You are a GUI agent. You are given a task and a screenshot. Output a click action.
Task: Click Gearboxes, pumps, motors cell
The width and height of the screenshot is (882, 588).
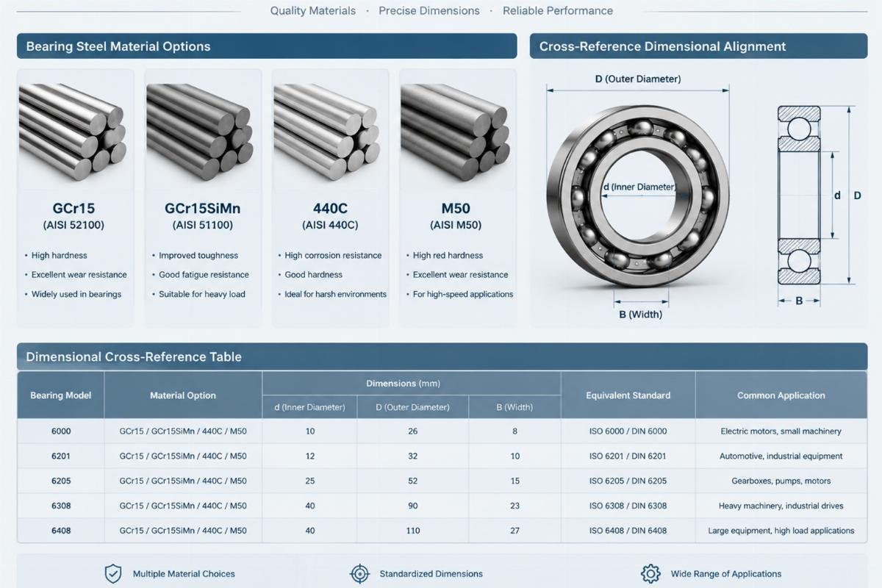(781, 481)
